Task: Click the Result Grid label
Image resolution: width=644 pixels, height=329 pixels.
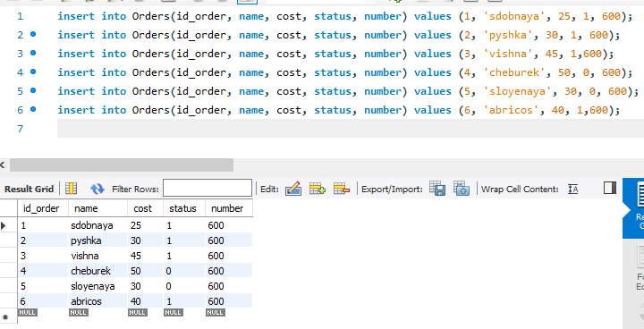Action: pyautogui.click(x=29, y=189)
